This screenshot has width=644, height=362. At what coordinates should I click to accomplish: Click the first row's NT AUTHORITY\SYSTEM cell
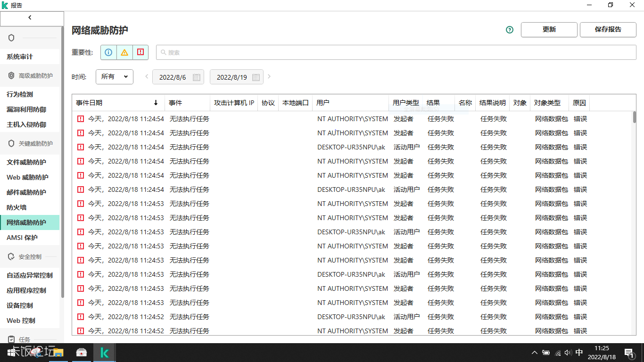(353, 119)
